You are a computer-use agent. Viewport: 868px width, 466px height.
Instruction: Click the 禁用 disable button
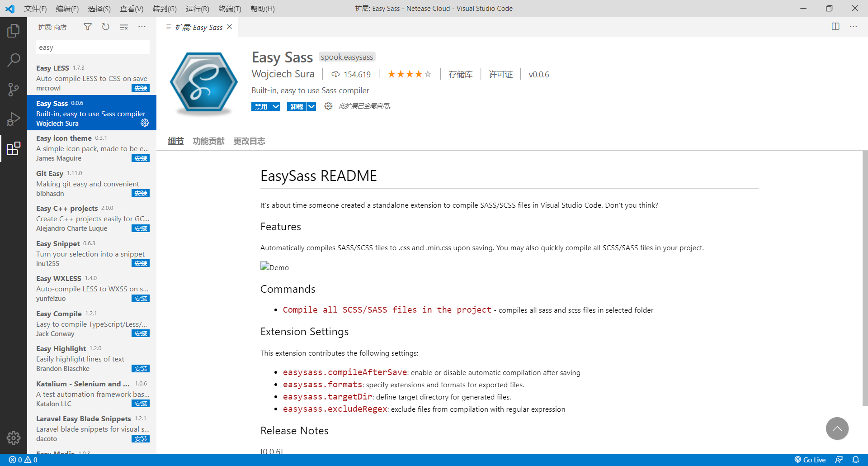pos(261,106)
